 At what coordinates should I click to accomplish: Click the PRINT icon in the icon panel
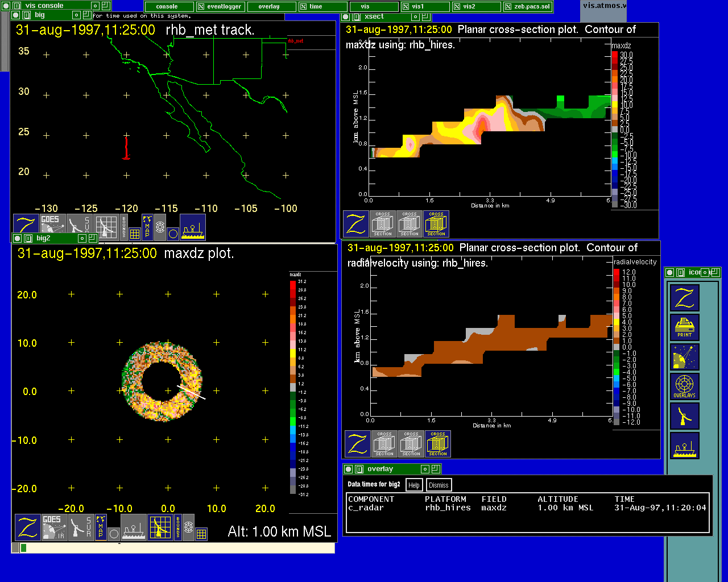(685, 327)
